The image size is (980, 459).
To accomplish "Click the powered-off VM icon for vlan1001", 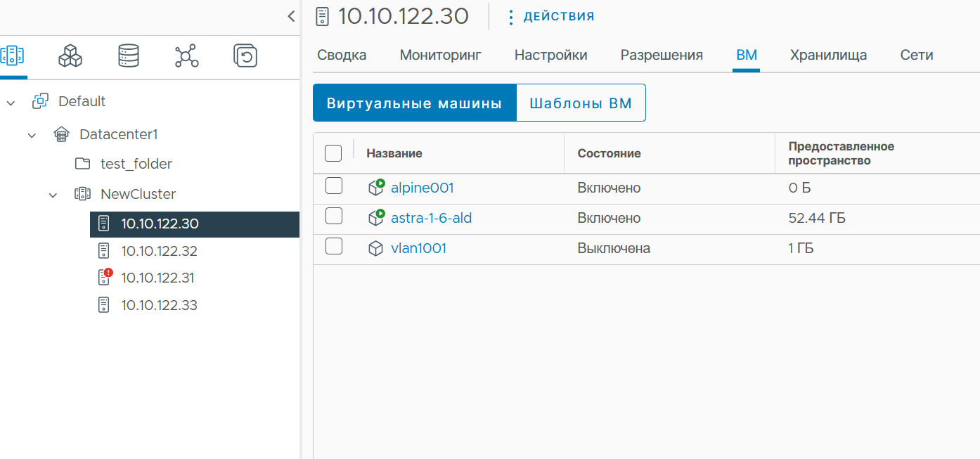I will tap(376, 248).
